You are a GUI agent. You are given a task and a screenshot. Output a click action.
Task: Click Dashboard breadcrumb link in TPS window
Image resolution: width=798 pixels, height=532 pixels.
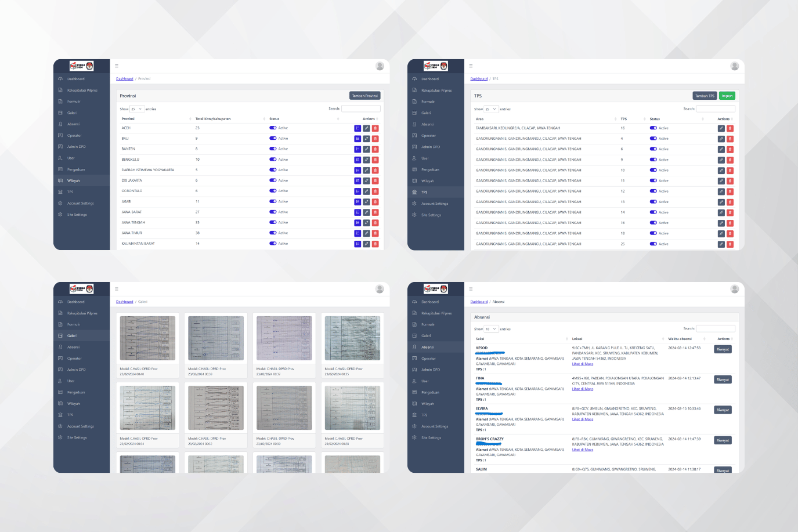(479, 79)
